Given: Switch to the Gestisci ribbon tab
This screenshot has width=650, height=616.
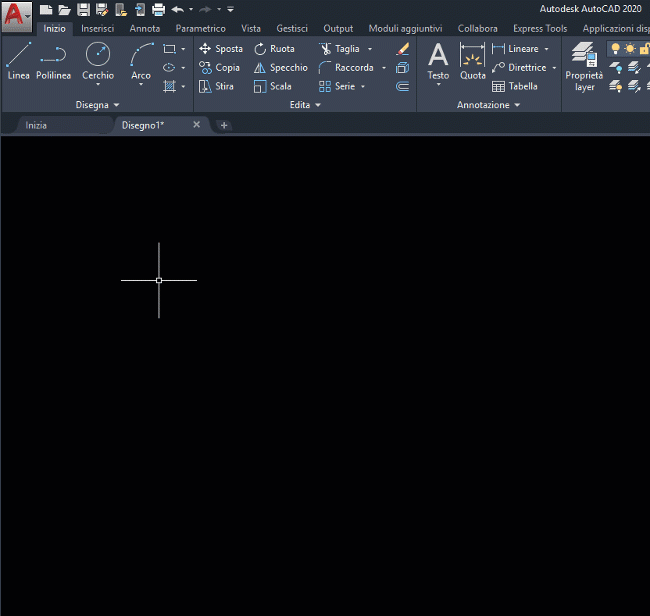Looking at the screenshot, I should coord(292,29).
